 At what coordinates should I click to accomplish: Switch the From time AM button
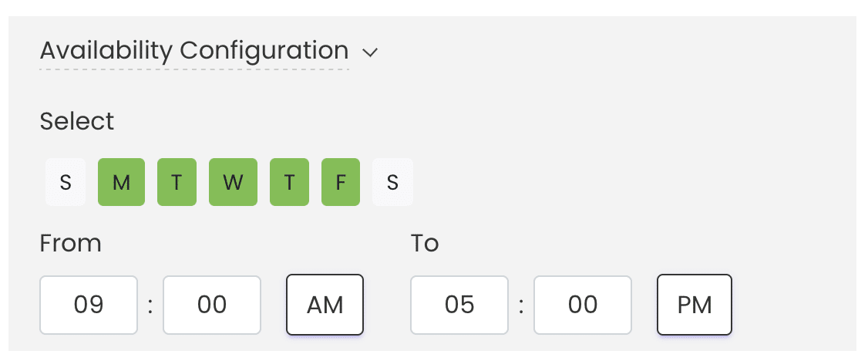click(325, 305)
